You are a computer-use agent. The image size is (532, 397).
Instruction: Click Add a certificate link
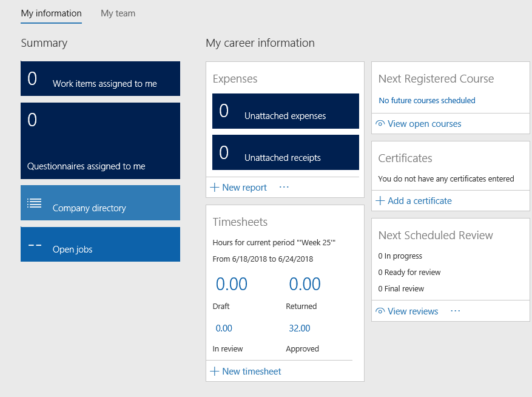tap(420, 201)
